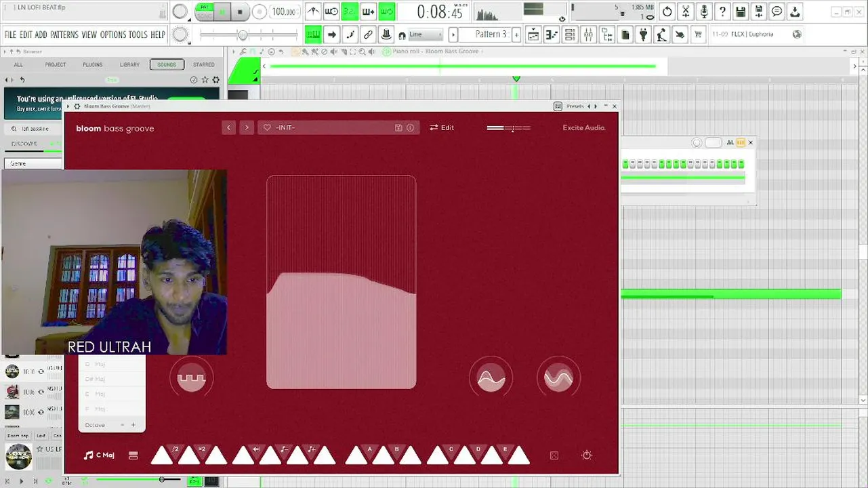Viewport: 868px width, 488px height.
Task: Open the TOOLS menu
Action: pyautogui.click(x=138, y=35)
